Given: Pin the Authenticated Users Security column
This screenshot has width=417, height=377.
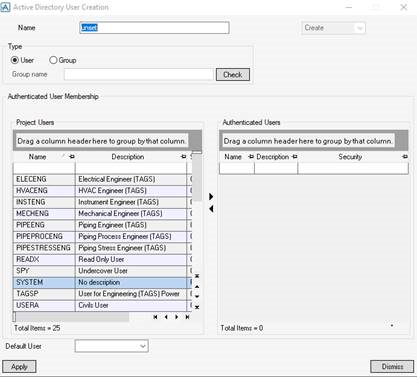Looking at the screenshot, I should click(x=405, y=157).
